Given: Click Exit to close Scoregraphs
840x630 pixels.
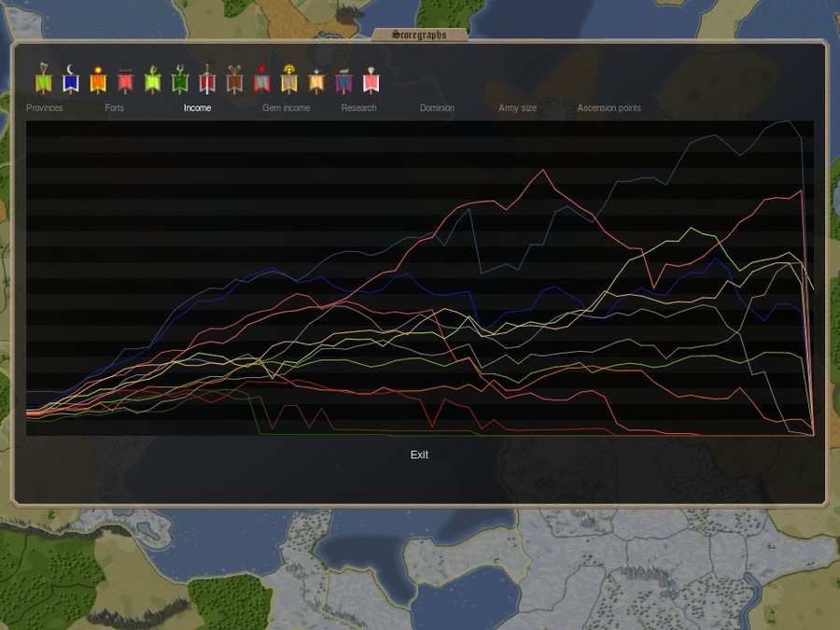Looking at the screenshot, I should 419,455.
